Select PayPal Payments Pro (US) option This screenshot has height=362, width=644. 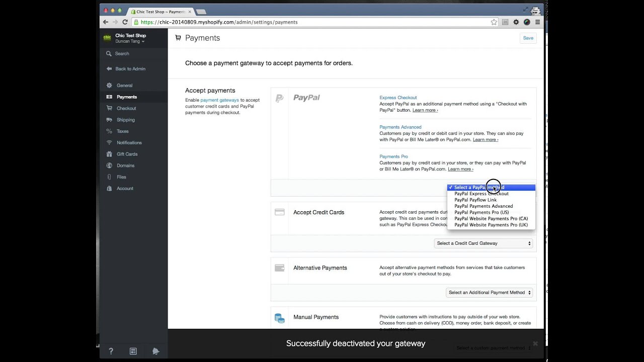coord(491,212)
